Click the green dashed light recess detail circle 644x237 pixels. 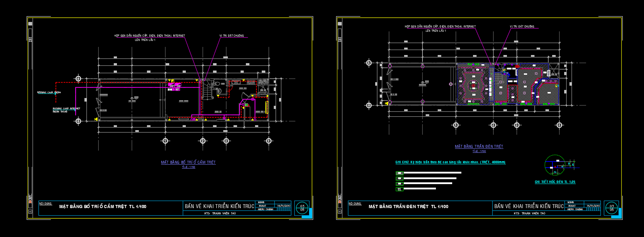555,165
